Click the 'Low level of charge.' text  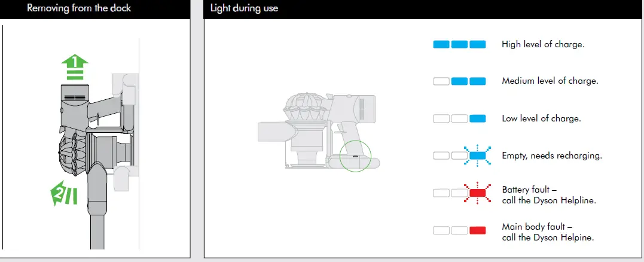541,118
